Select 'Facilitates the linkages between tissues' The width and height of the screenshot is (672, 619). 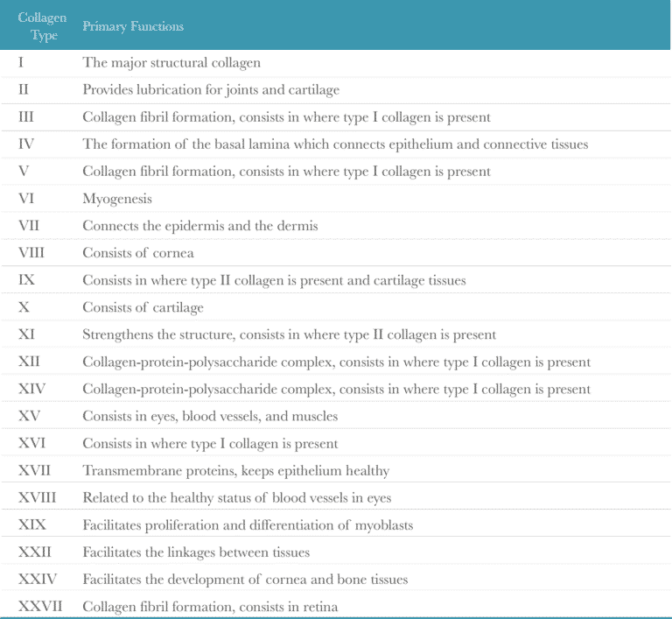click(196, 552)
